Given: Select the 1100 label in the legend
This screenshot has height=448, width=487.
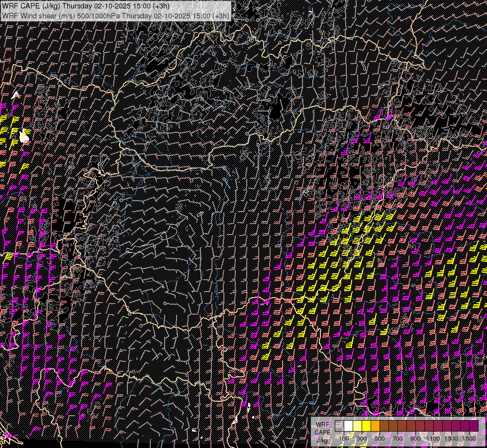Looking at the screenshot, I should [433, 439].
